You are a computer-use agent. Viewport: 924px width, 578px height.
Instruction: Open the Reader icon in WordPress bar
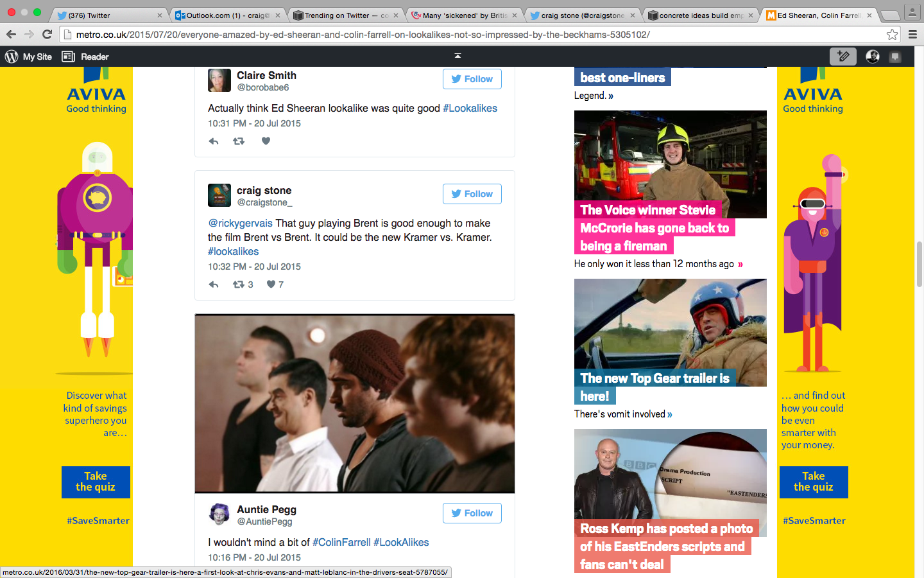[68, 57]
